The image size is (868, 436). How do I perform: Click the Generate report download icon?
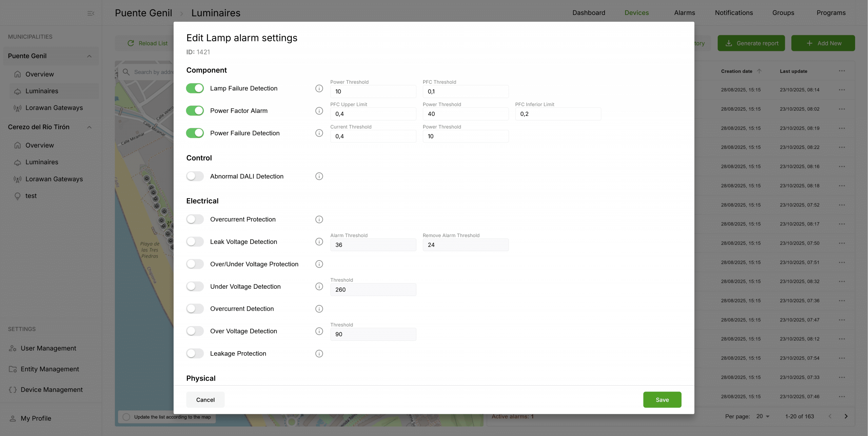(729, 43)
